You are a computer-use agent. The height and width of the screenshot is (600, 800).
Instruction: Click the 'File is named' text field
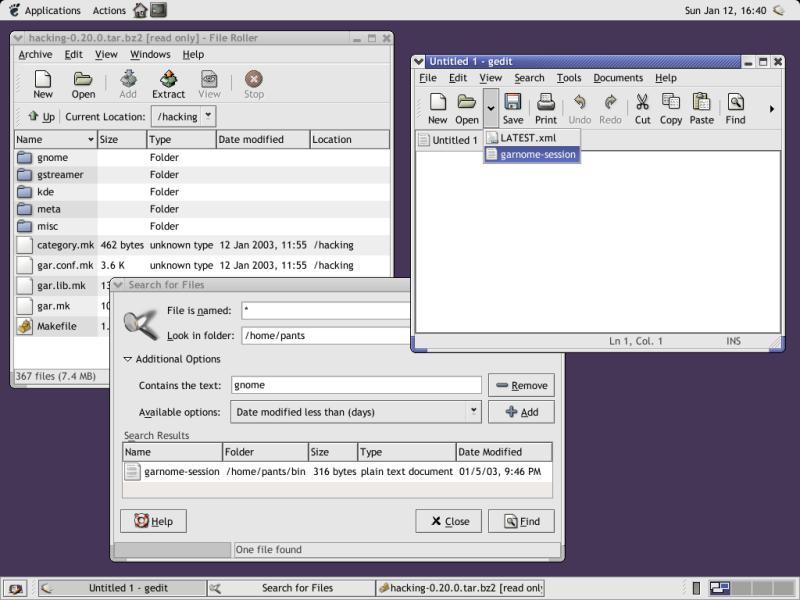tap(326, 311)
